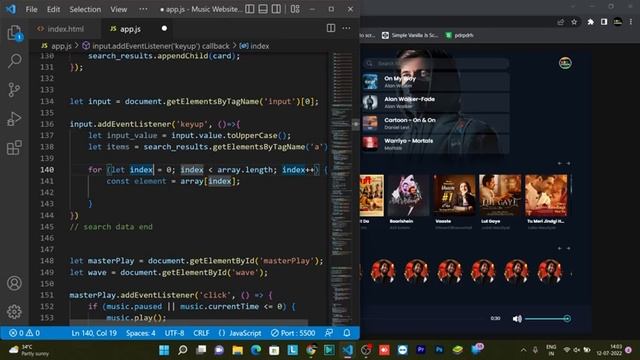Close the unsaved app.js tab
The height and width of the screenshot is (360, 640).
(164, 29)
